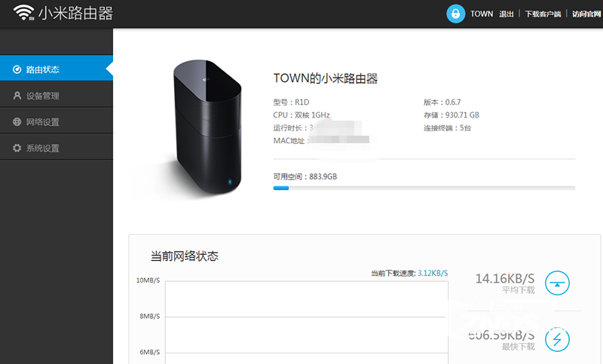Click the 最快下载 label
The height and width of the screenshot is (364, 603).
518,347
